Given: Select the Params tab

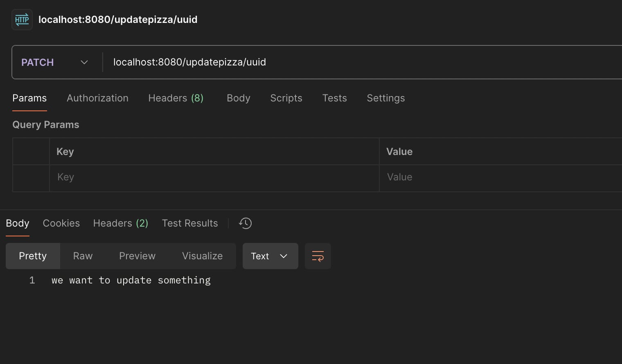Looking at the screenshot, I should coord(29,98).
